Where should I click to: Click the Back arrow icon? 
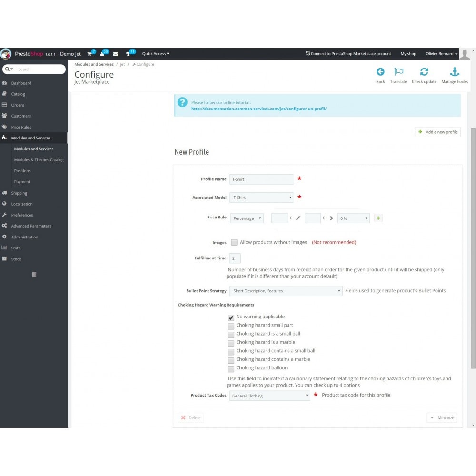pyautogui.click(x=380, y=72)
